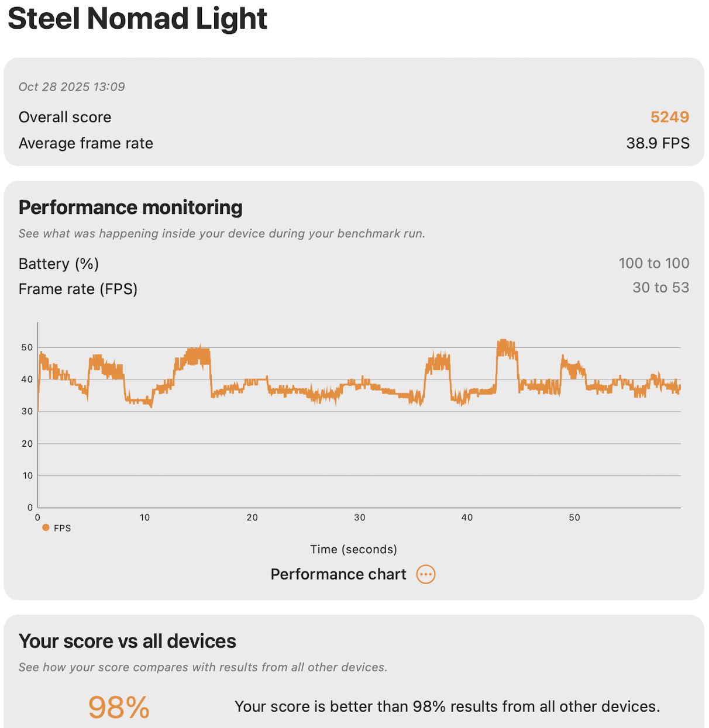Image resolution: width=709 pixels, height=728 pixels.
Task: Click the Average frame rate label
Action: [x=86, y=143]
